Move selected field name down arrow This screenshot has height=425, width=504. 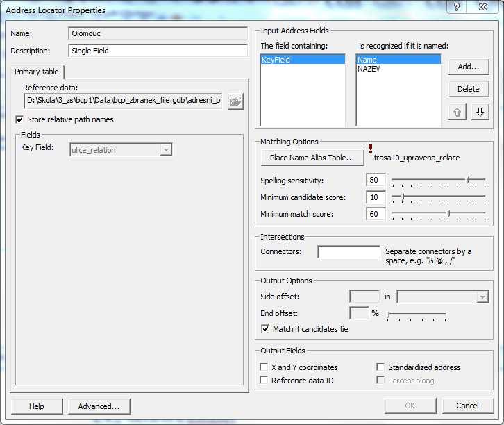[480, 112]
